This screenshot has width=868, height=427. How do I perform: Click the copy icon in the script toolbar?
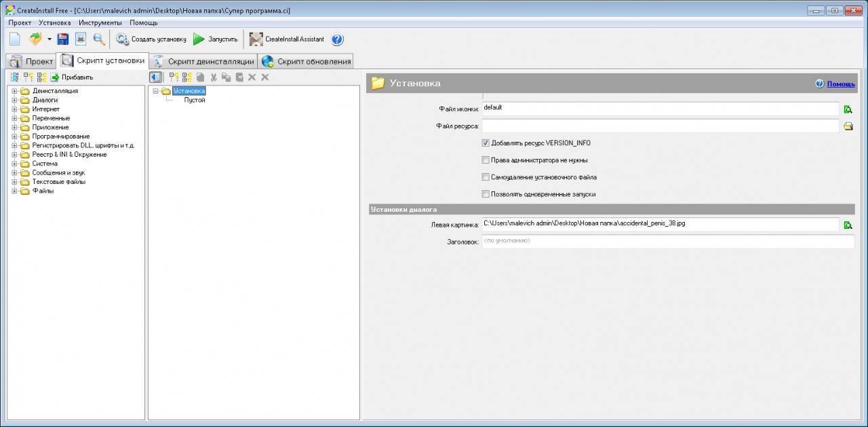tap(226, 77)
